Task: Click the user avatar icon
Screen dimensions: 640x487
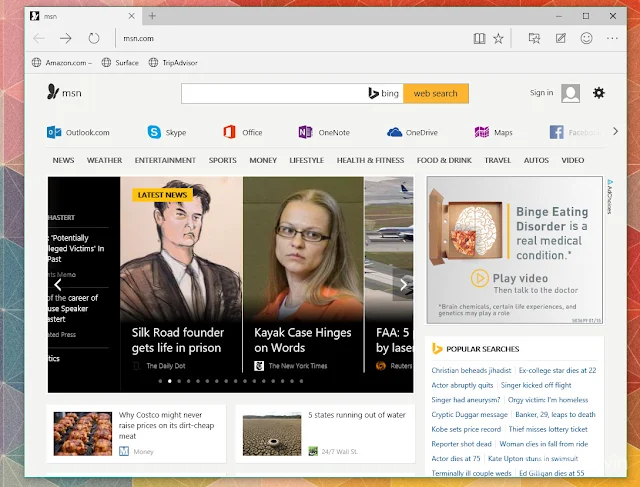Action: click(570, 93)
